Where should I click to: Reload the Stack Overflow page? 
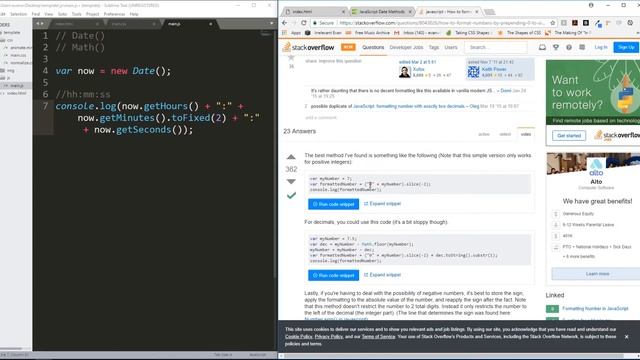pos(304,23)
